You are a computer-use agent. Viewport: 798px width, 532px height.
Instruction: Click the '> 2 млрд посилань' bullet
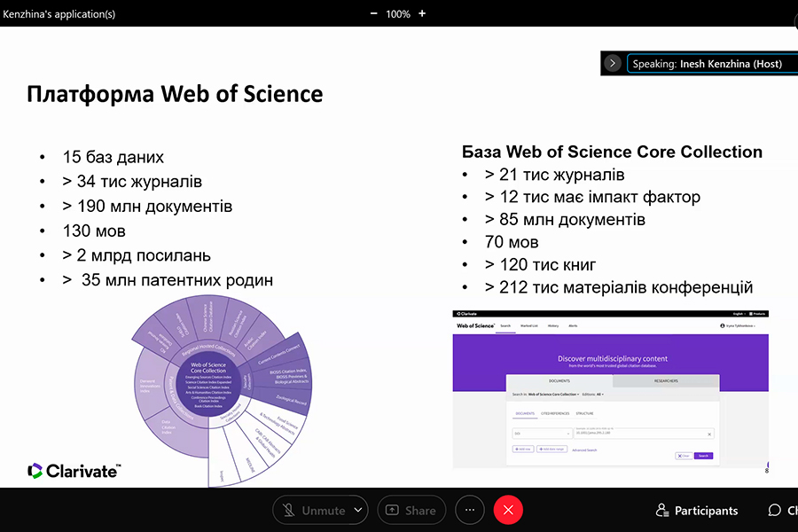click(x=137, y=255)
